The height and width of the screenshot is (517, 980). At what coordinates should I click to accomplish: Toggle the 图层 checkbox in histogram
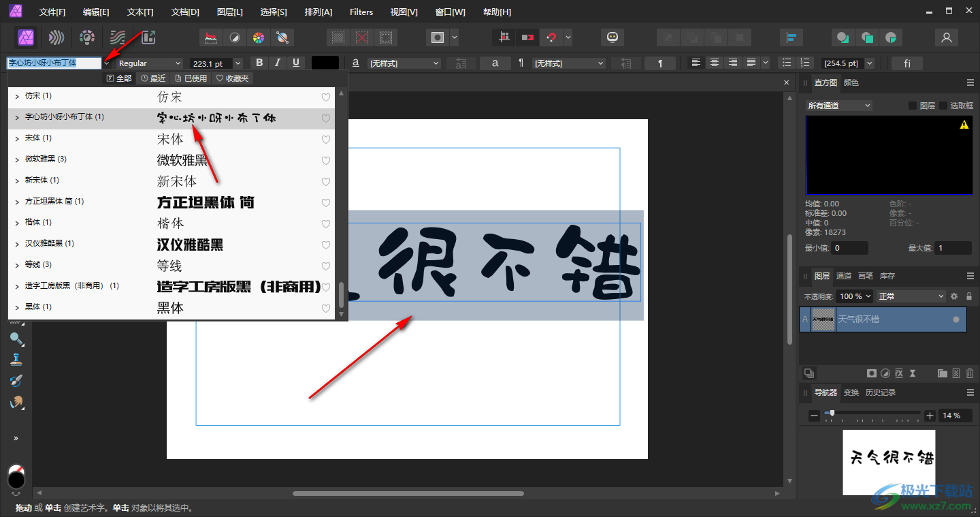tap(913, 106)
